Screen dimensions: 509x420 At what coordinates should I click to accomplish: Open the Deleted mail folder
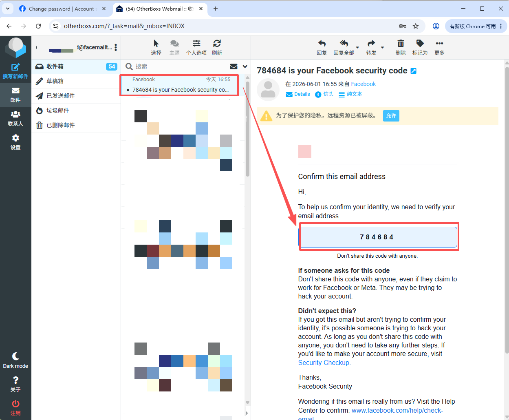coord(76,125)
